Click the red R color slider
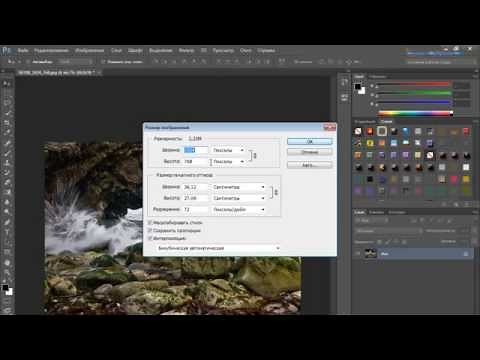The image size is (480, 360). pyautogui.click(x=414, y=84)
